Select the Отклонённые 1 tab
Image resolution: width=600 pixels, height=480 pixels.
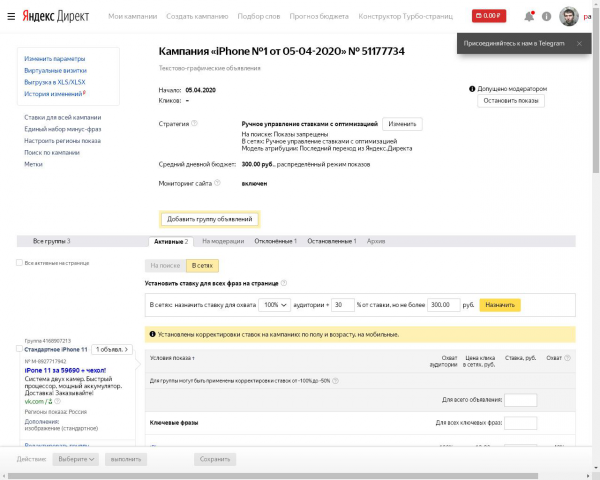click(x=276, y=241)
